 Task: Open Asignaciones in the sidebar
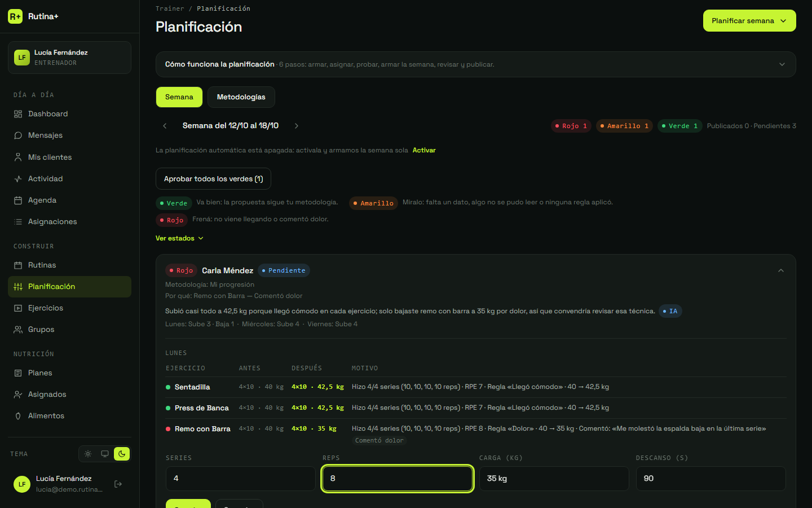point(69,222)
